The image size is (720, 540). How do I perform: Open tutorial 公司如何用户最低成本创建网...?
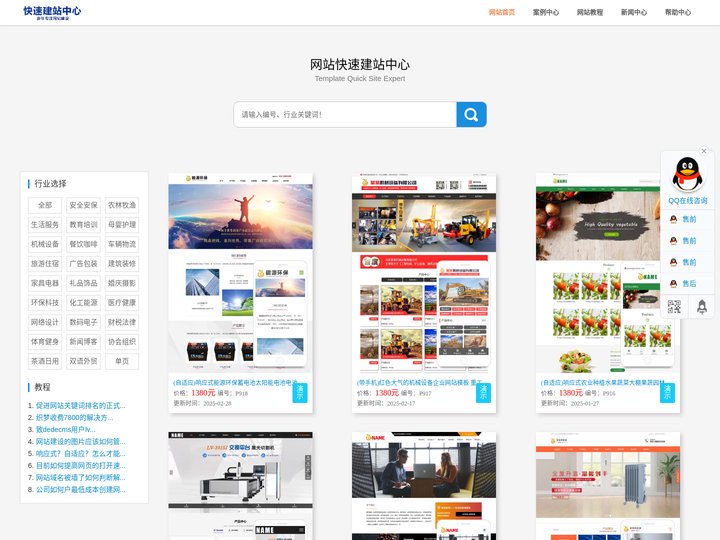[80, 489]
